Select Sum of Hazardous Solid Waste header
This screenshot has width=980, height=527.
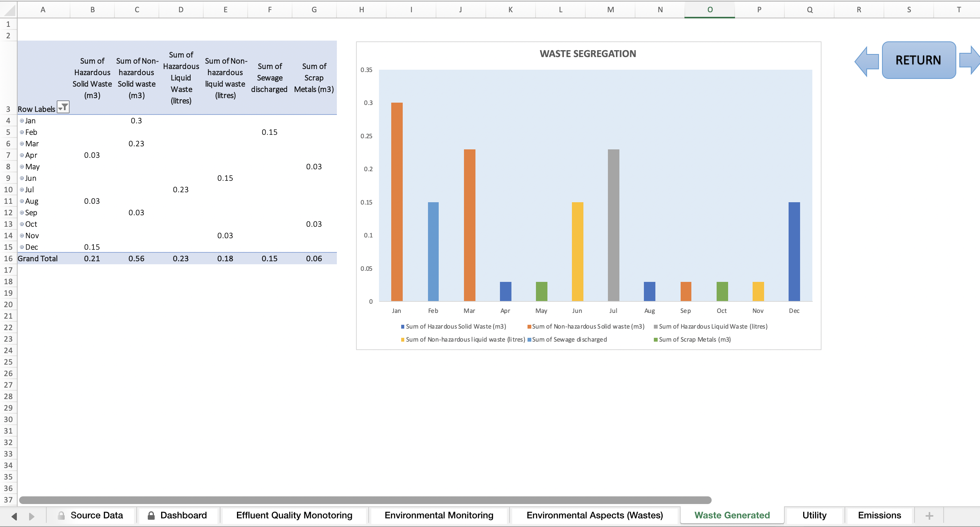point(92,78)
